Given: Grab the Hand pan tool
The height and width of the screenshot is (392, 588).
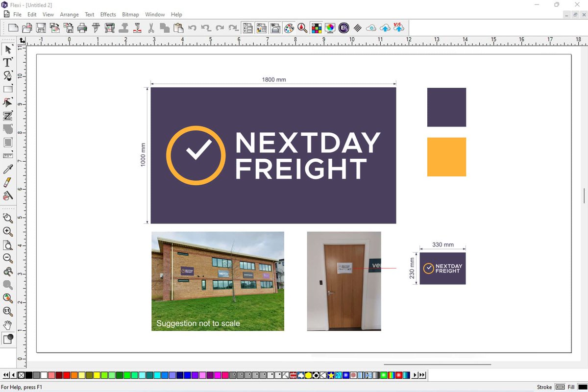Looking at the screenshot, I should pyautogui.click(x=8, y=324).
